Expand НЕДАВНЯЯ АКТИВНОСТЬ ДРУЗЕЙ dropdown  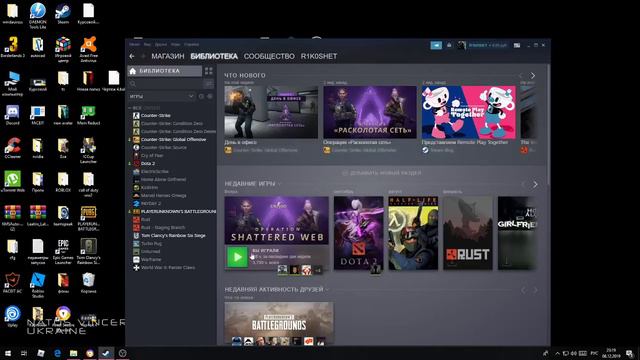pos(327,290)
